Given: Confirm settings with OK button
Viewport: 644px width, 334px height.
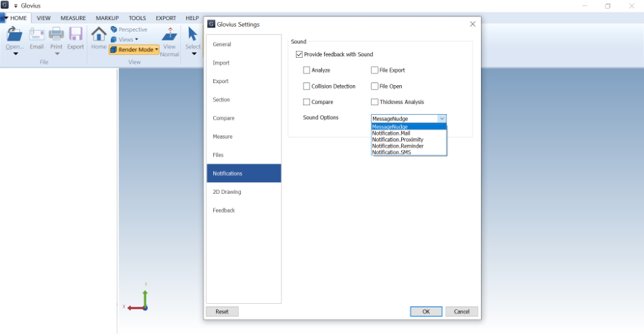Looking at the screenshot, I should pos(427,312).
